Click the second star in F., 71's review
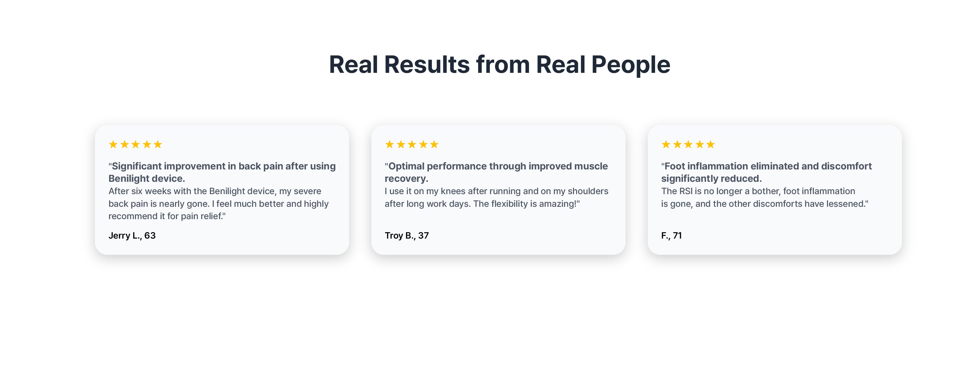Screen dimensions: 980x371 pyautogui.click(x=677, y=144)
